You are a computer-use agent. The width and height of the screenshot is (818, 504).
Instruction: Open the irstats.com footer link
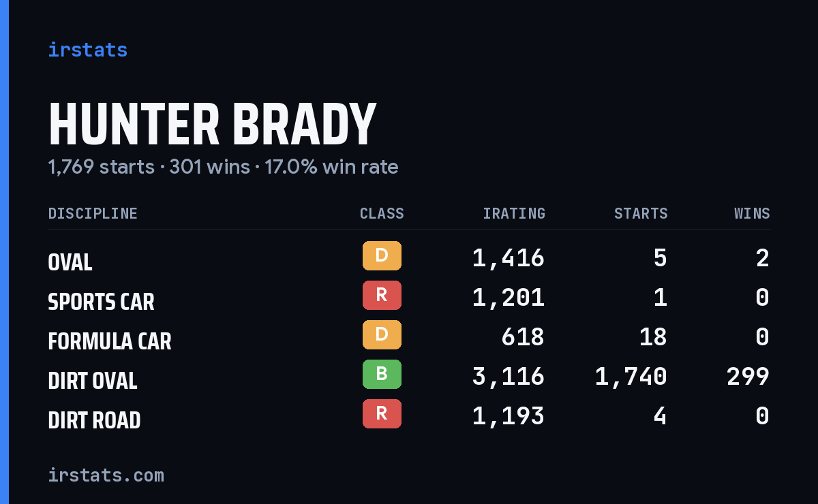[106, 475]
